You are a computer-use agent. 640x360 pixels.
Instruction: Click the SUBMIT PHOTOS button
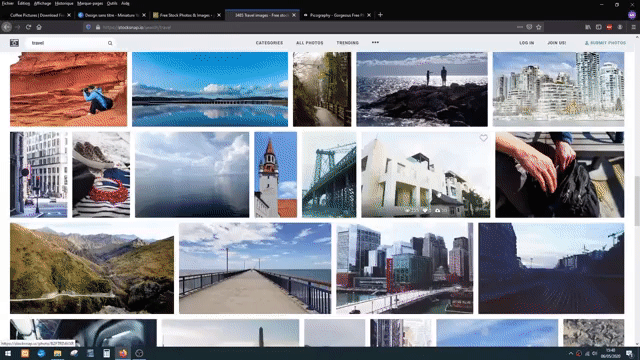click(605, 43)
